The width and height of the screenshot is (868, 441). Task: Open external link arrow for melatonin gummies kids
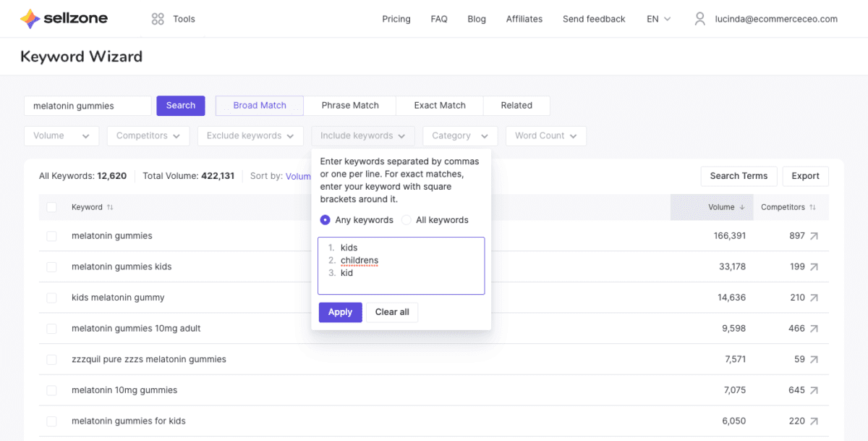(x=814, y=266)
